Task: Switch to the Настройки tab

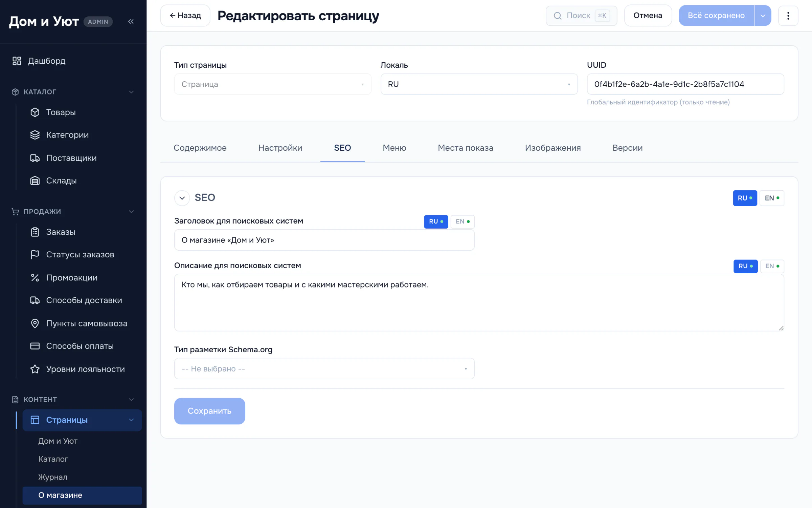Action: click(x=280, y=148)
